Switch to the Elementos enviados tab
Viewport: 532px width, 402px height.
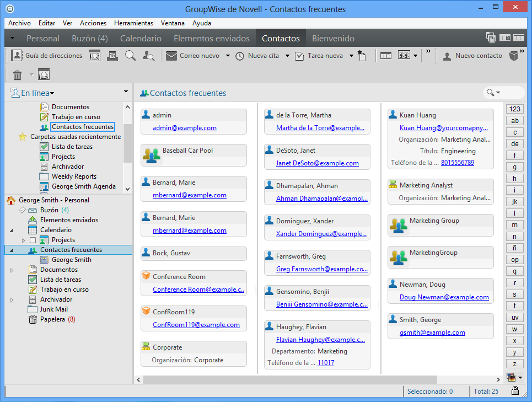[x=212, y=39]
